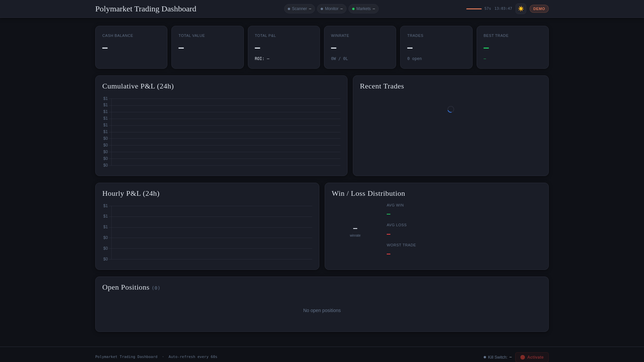
Task: Click the No open positions message
Action: click(x=322, y=310)
